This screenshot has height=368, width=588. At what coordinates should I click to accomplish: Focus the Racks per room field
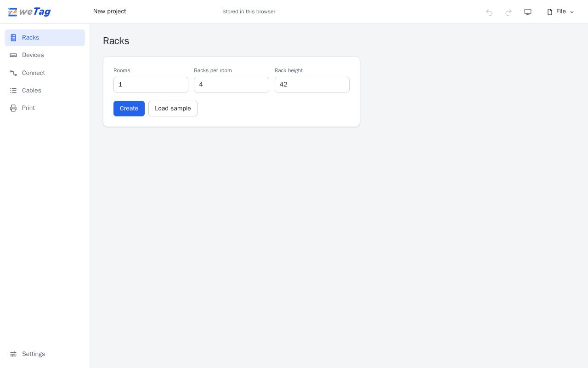click(232, 85)
